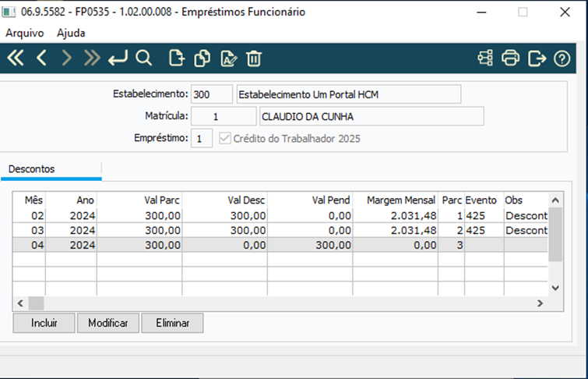Click the go-to record arrow icon

(x=118, y=58)
